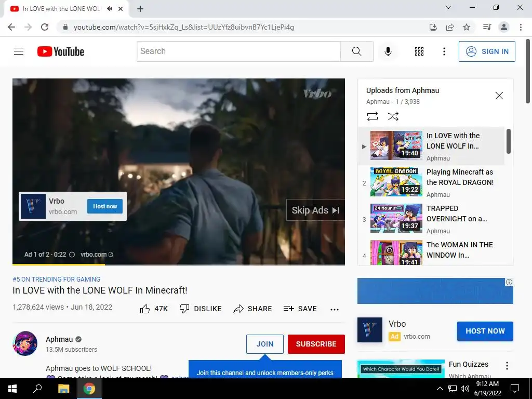Close the Uploads from Aphmau playlist
This screenshot has height=399, width=532.
pyautogui.click(x=499, y=96)
